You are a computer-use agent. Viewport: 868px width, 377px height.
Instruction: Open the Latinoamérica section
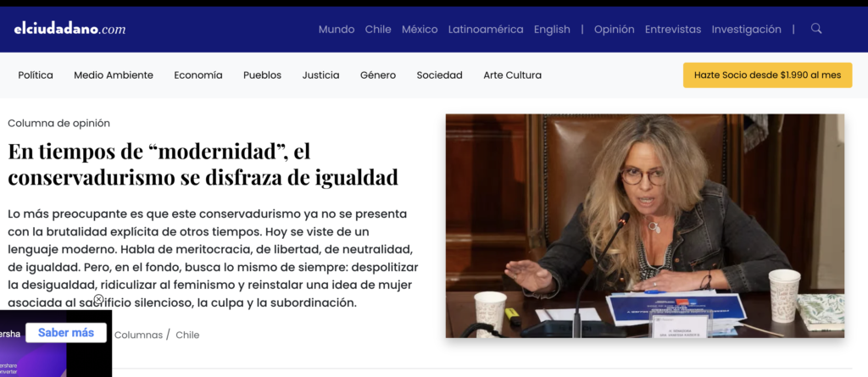486,29
